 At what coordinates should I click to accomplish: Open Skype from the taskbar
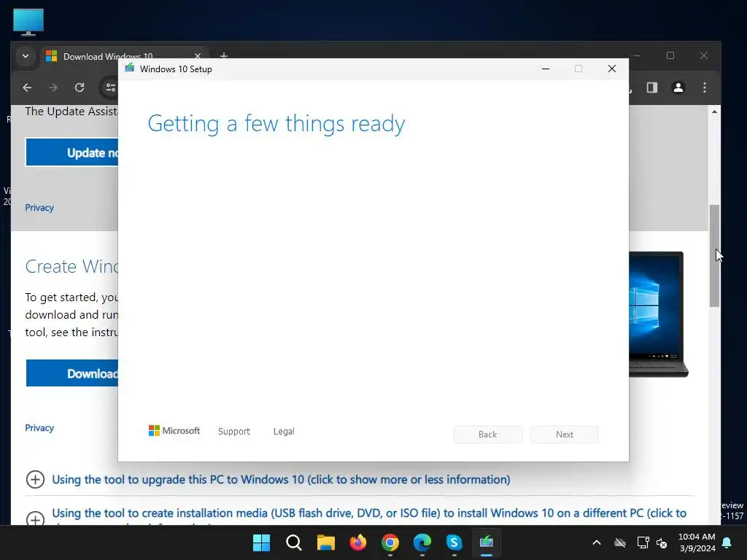[x=454, y=542]
